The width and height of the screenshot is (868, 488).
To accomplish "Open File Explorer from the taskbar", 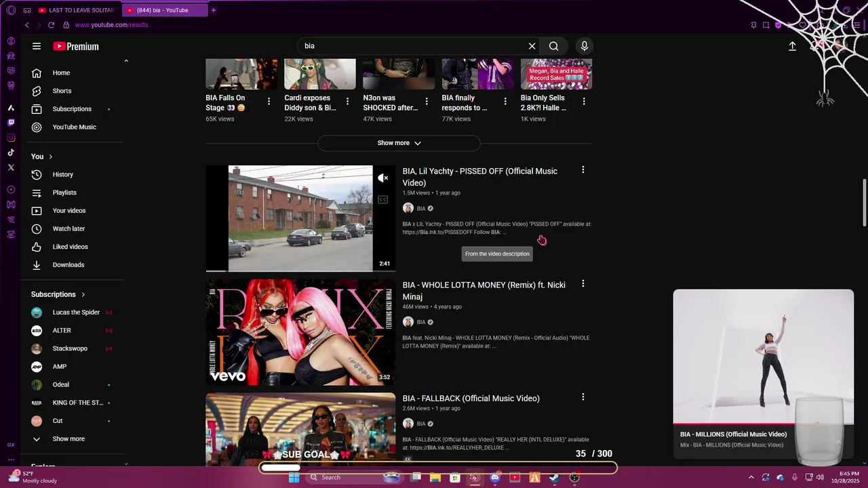I will (x=435, y=477).
